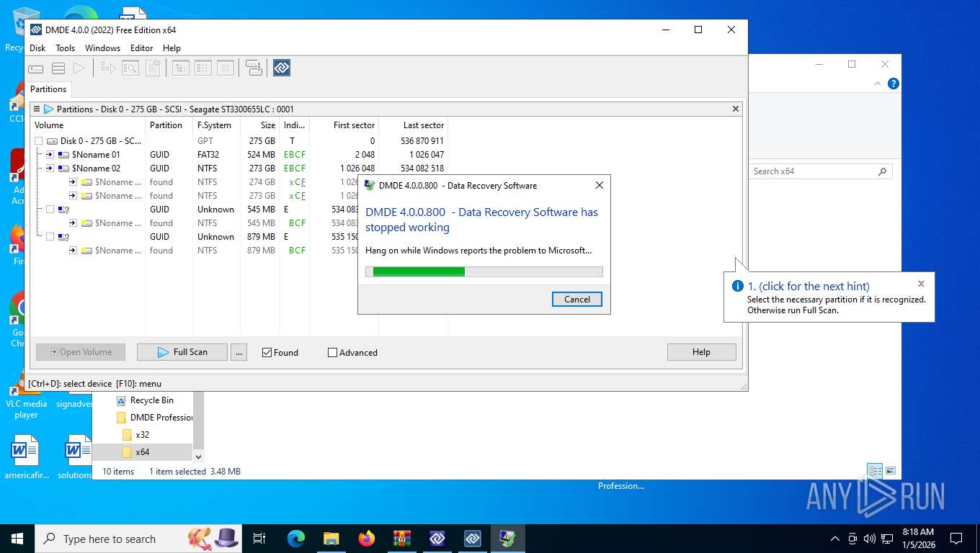Viewport: 980px width, 553px height.
Task: Open the Editor menu
Action: pos(141,48)
